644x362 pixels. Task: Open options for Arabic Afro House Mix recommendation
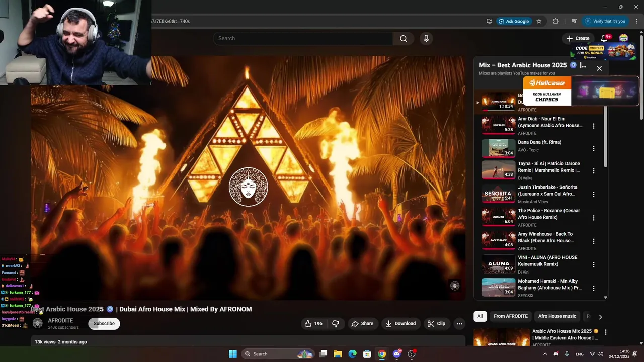tap(606, 332)
